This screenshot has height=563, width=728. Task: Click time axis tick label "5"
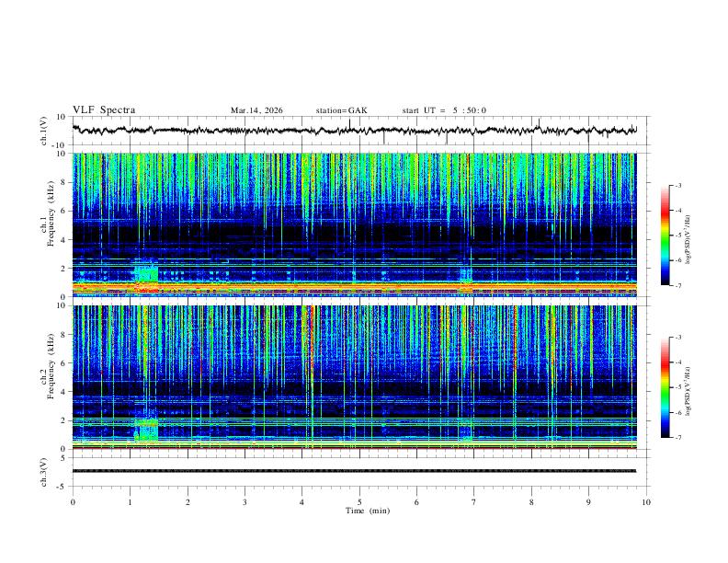tap(359, 502)
